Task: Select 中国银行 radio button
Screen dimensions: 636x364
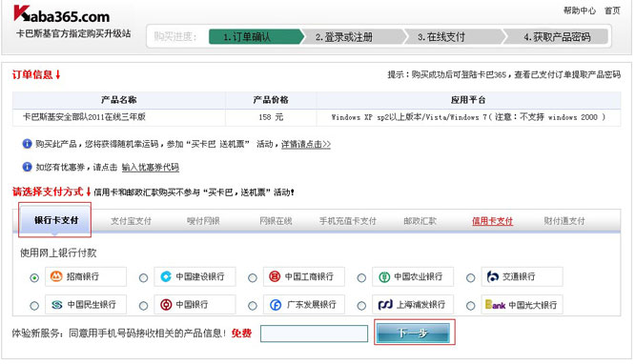Action: click(144, 306)
